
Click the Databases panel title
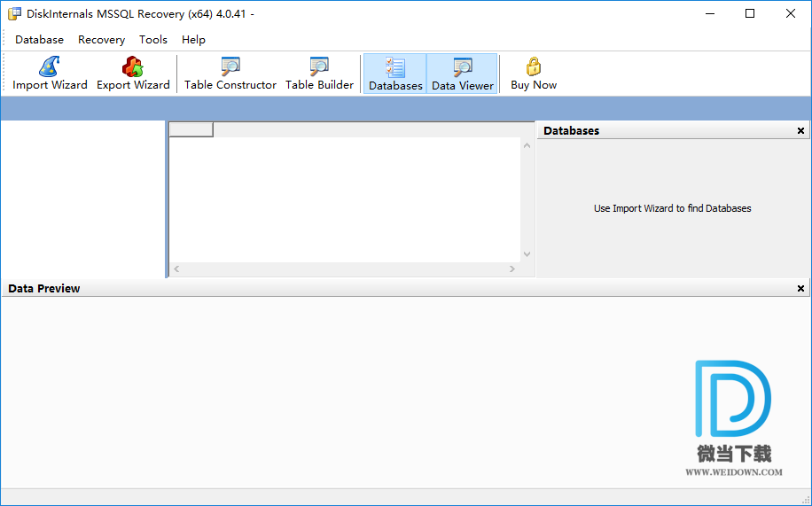[571, 131]
